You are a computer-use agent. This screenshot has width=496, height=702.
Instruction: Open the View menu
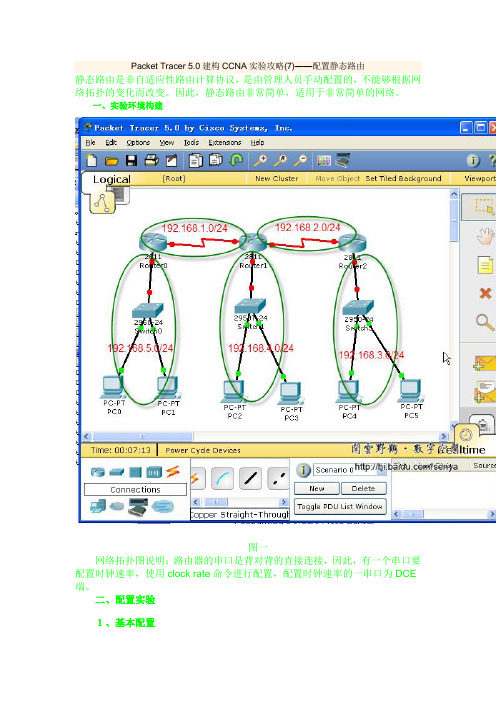tap(167, 142)
